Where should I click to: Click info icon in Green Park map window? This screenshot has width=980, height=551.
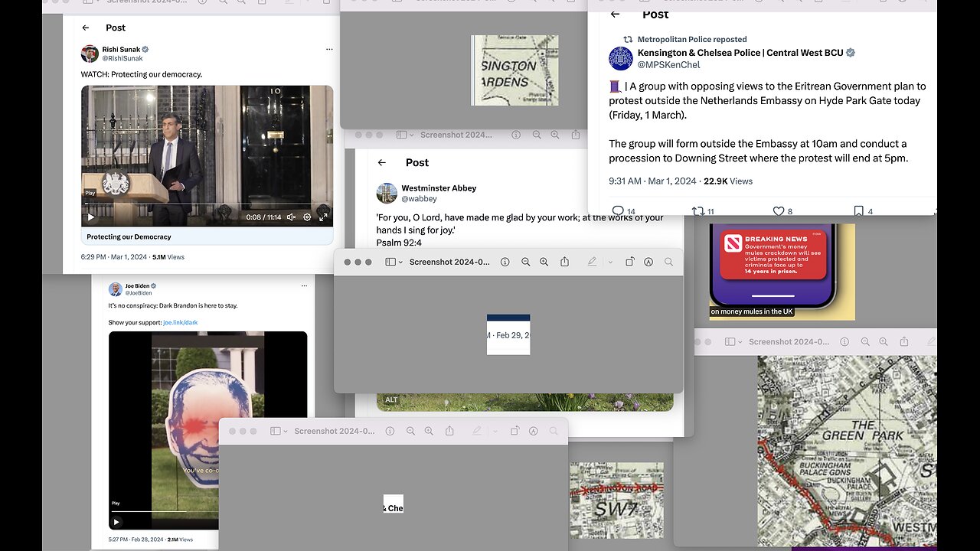845,342
